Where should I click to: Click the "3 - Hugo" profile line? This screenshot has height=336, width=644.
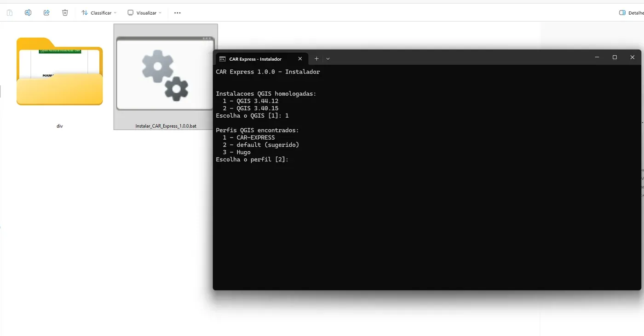[x=237, y=153]
